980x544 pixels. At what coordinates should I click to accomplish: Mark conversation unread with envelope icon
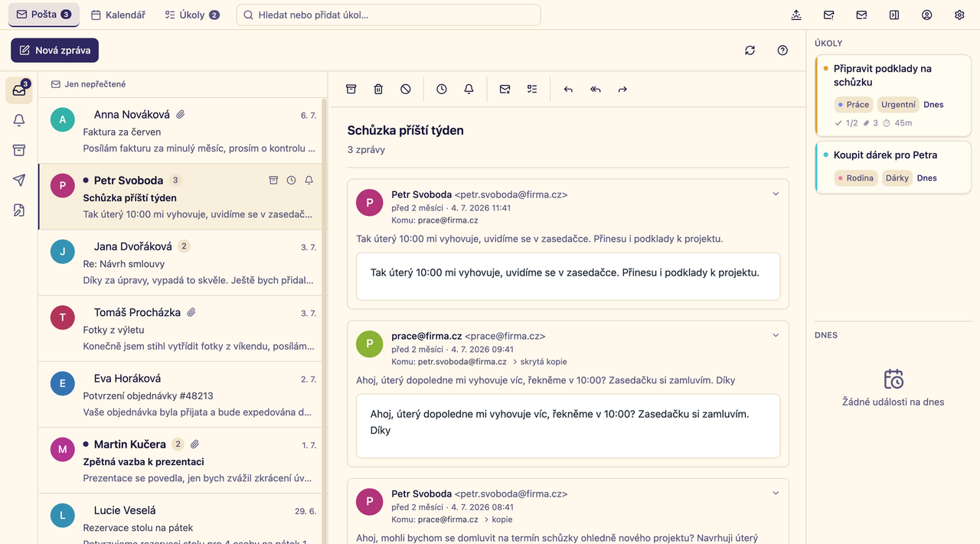coord(505,89)
